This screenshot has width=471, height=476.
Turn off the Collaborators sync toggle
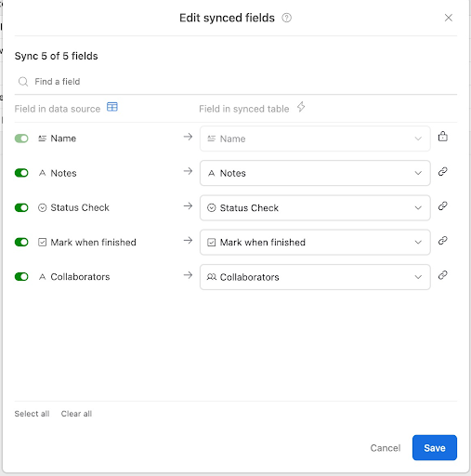pos(21,277)
